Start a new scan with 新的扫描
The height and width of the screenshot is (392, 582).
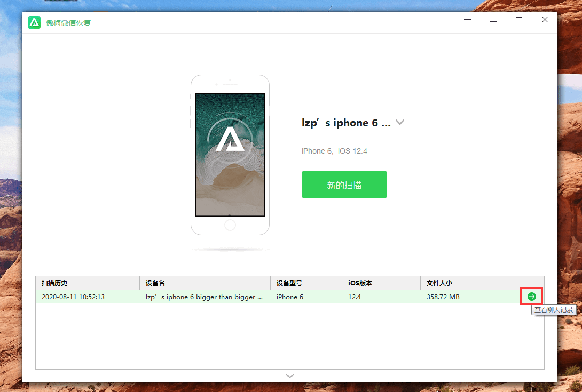344,185
